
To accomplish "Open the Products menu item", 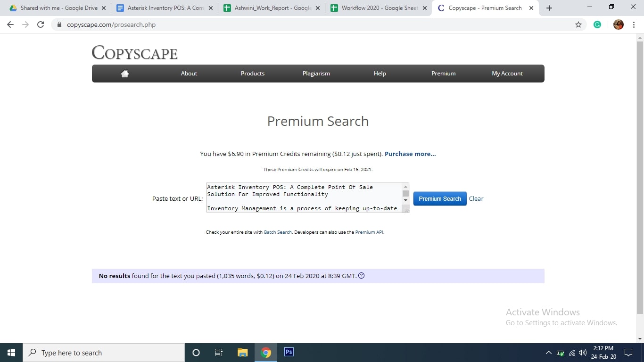I will [253, 74].
